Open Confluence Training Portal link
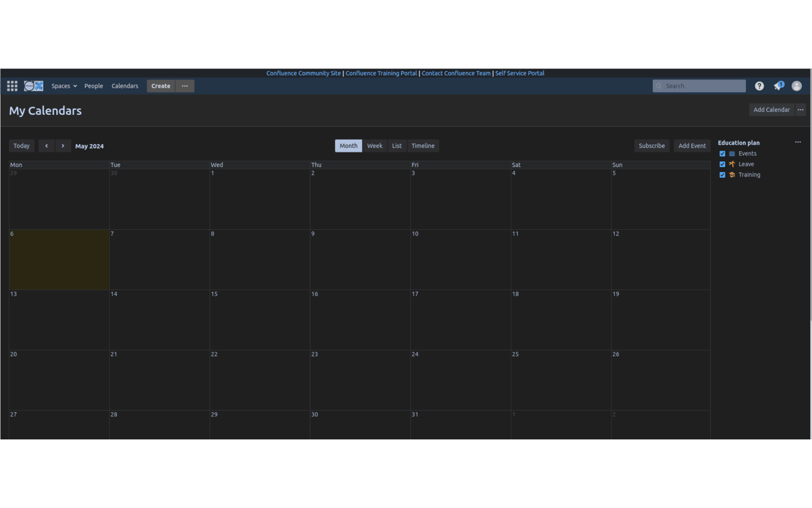The image size is (812, 508). coord(381,73)
